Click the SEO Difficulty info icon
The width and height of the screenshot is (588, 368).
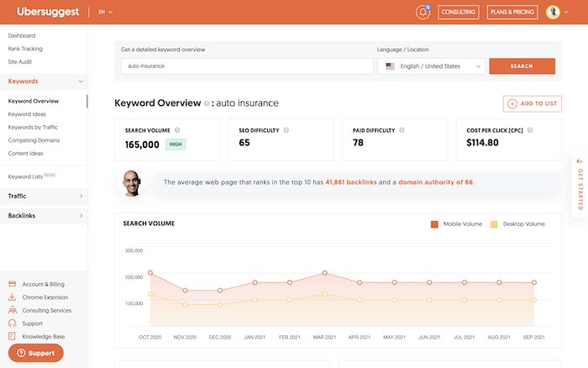tap(286, 130)
